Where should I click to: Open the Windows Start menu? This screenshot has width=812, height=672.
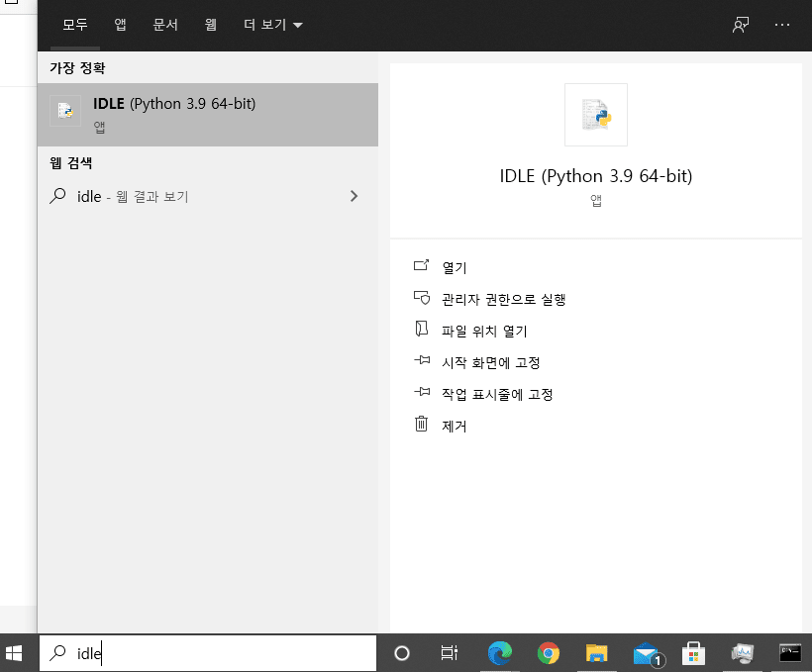(x=14, y=653)
